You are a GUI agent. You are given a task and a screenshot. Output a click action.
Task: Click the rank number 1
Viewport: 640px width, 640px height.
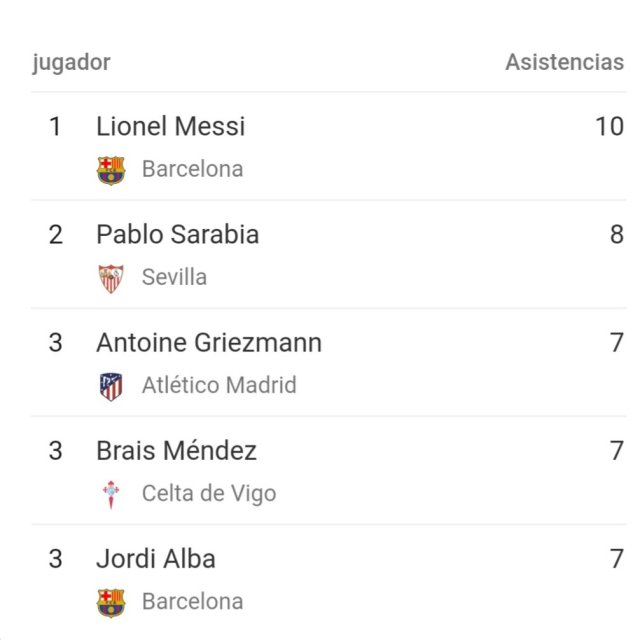pos(55,127)
